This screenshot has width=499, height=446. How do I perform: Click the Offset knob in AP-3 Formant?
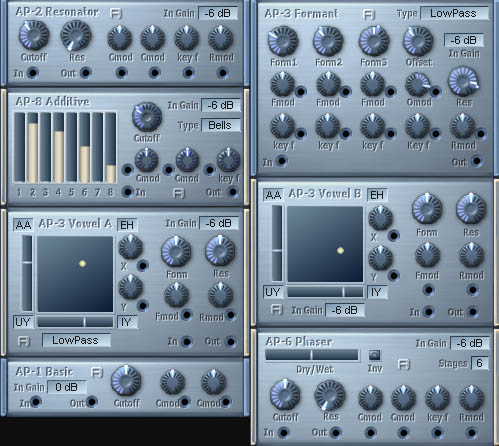click(418, 41)
